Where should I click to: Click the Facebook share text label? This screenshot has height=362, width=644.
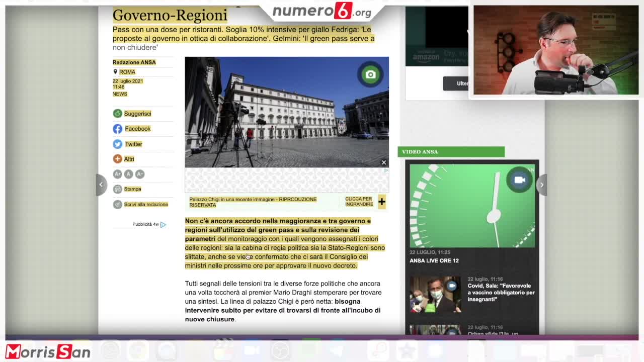click(x=138, y=129)
